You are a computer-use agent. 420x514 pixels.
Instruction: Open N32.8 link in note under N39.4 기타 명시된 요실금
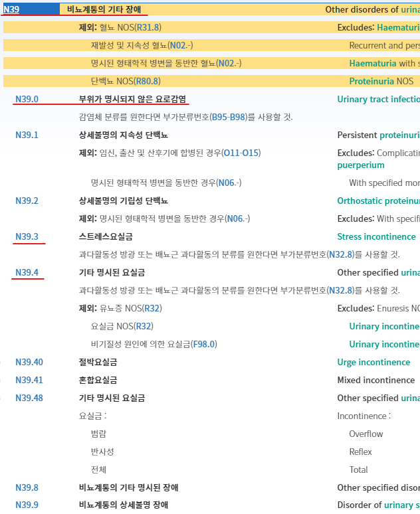(341, 290)
